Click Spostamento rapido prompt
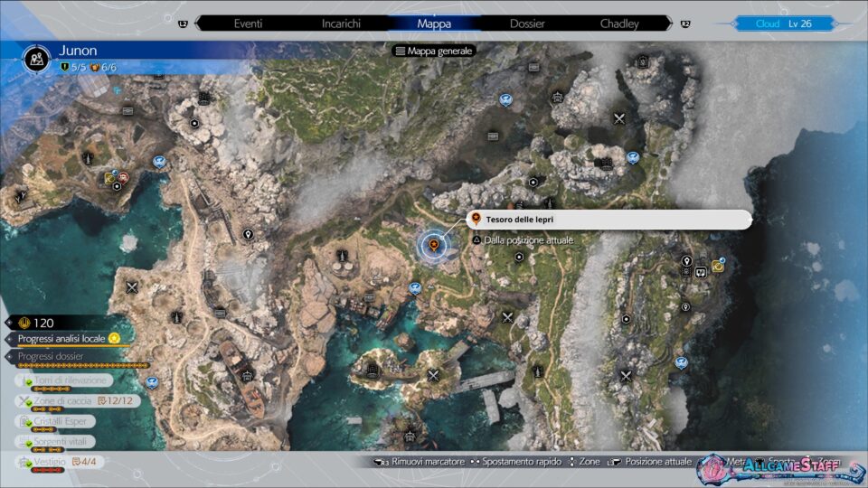This screenshot has height=488, width=868. pyautogui.click(x=515, y=462)
